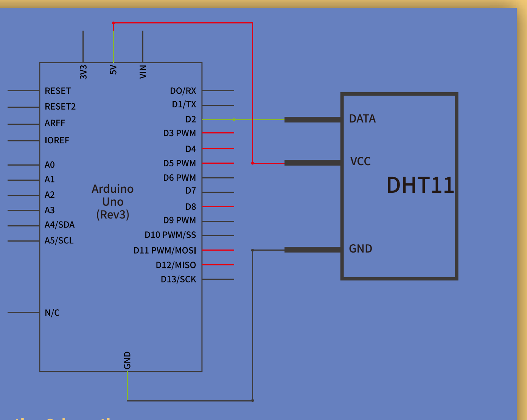This screenshot has width=527, height=420.
Task: Click the A0 analog pin label
Action: 50,165
